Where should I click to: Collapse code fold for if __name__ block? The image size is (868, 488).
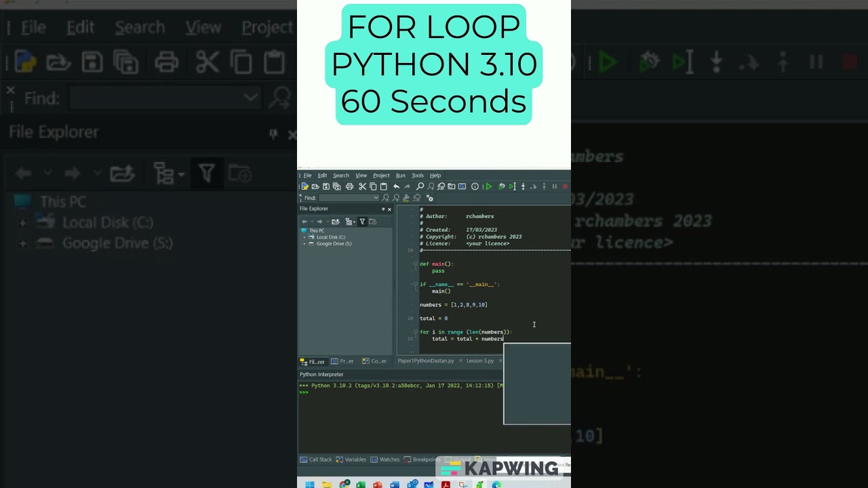(x=415, y=284)
